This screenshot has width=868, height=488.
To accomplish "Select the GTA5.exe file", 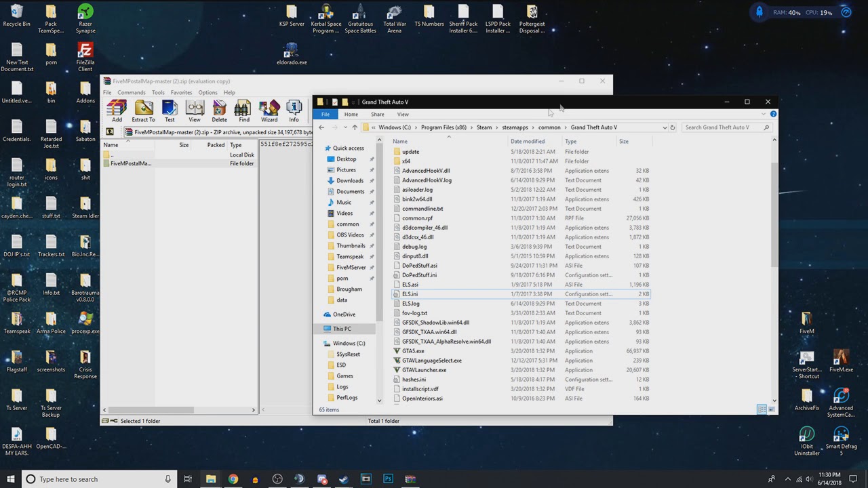I will coord(413,351).
